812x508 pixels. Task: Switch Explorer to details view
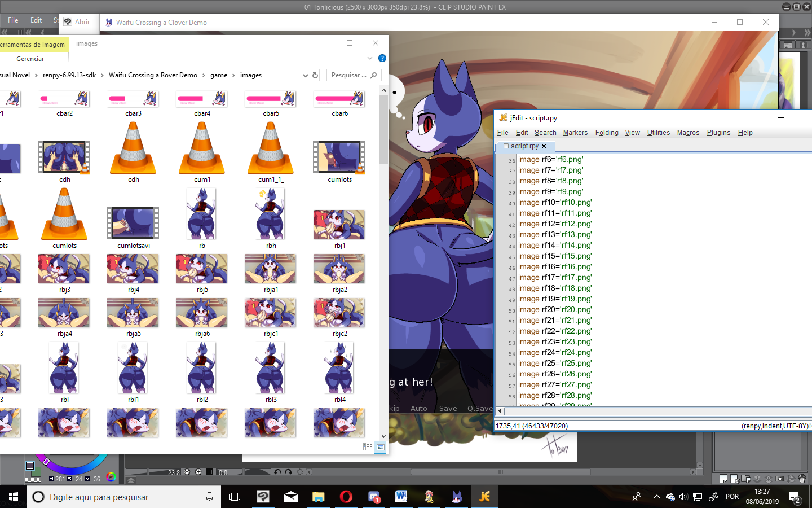point(368,447)
